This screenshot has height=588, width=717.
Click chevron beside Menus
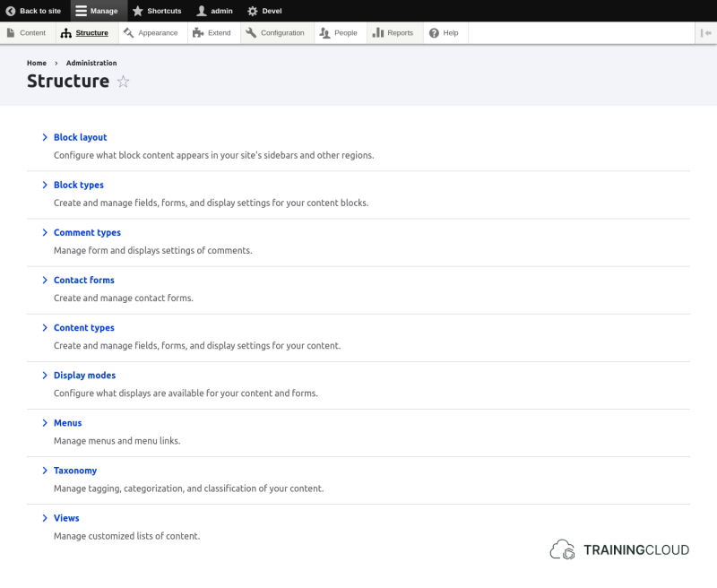coord(45,422)
